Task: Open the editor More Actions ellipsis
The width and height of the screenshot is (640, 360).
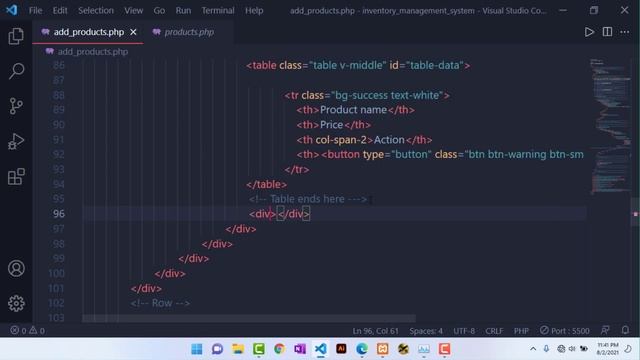Action: click(x=624, y=32)
